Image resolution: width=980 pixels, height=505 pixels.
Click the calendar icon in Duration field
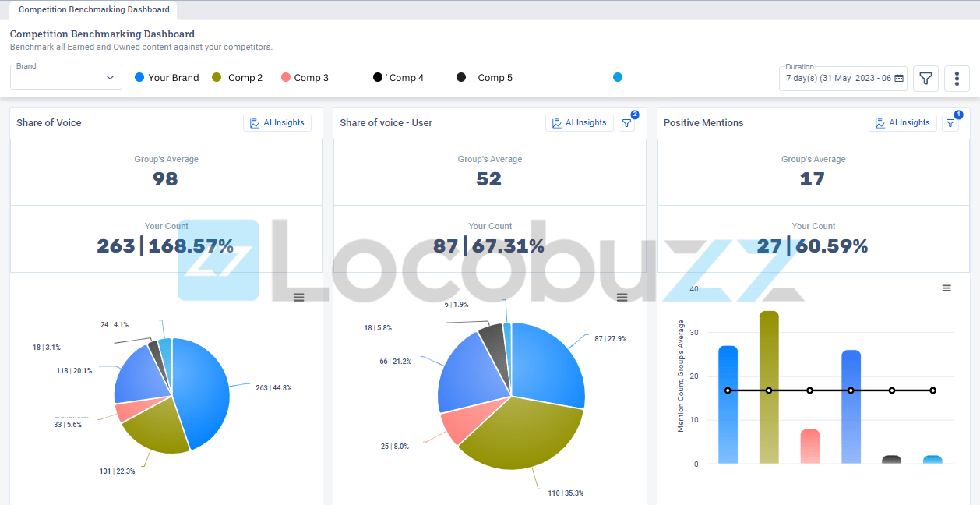899,78
